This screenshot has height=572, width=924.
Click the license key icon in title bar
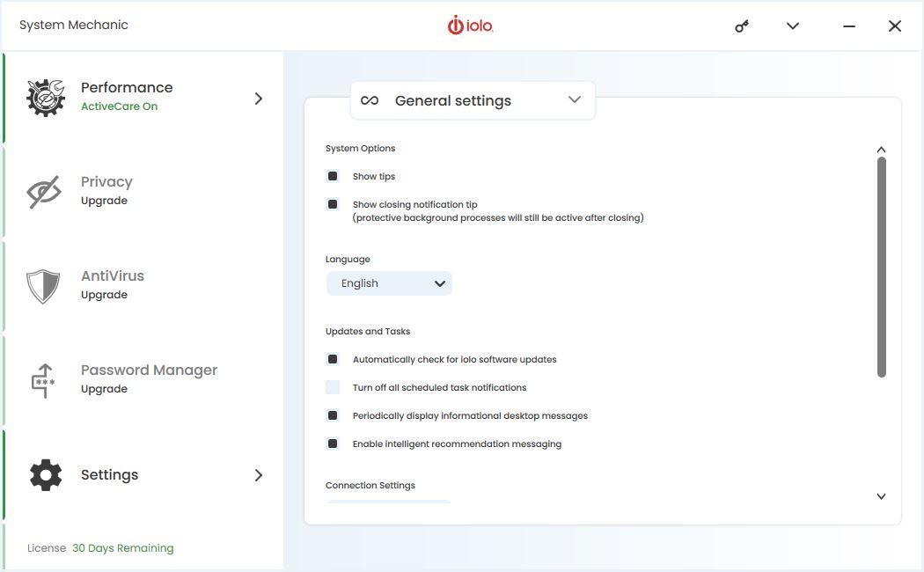coord(742,26)
